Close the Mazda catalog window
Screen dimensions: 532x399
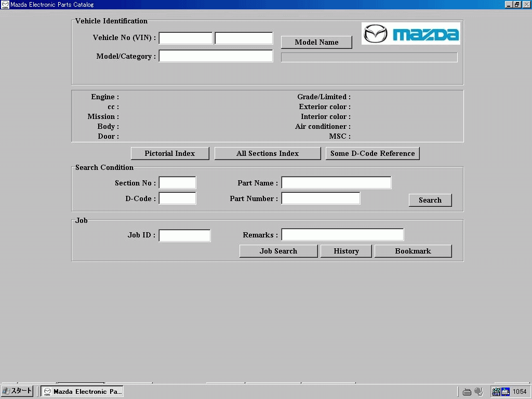click(x=526, y=4)
